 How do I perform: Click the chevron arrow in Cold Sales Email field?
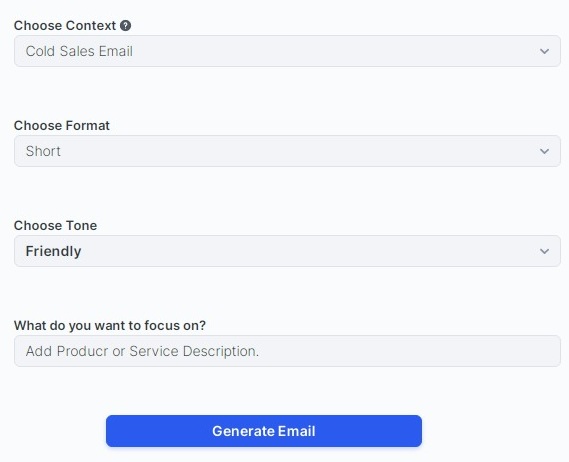coord(544,51)
